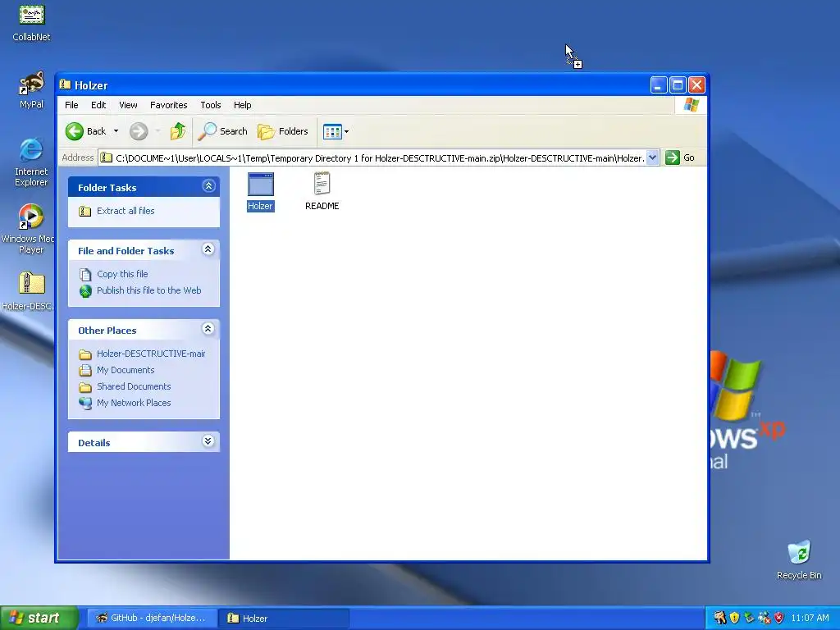Click the network connection tray icon
This screenshot has height=630, width=840.
765,619
